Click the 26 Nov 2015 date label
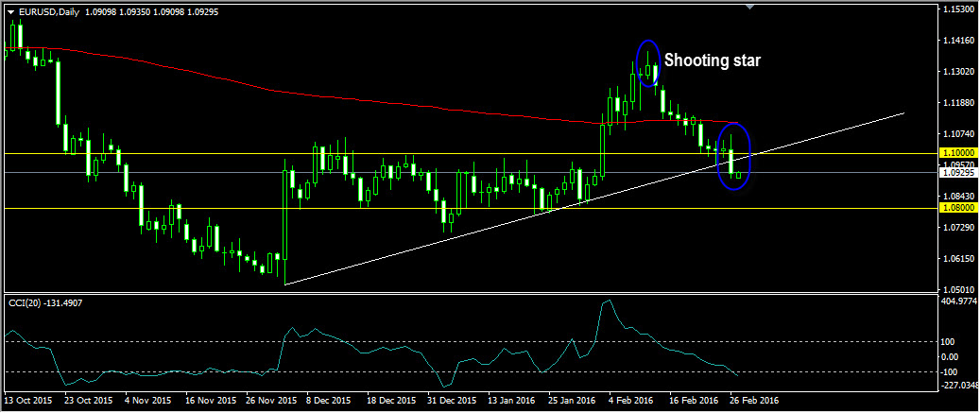This screenshot has height=413, width=980. pyautogui.click(x=269, y=400)
